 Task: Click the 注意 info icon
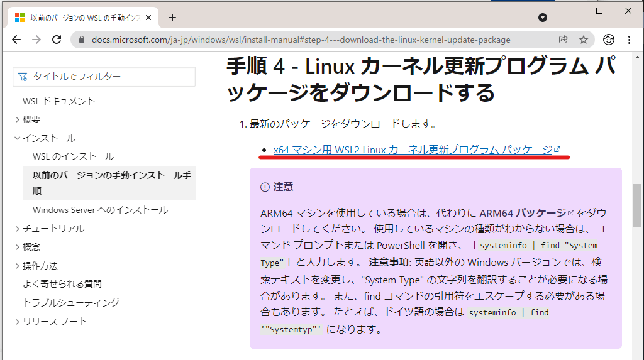pyautogui.click(x=265, y=187)
